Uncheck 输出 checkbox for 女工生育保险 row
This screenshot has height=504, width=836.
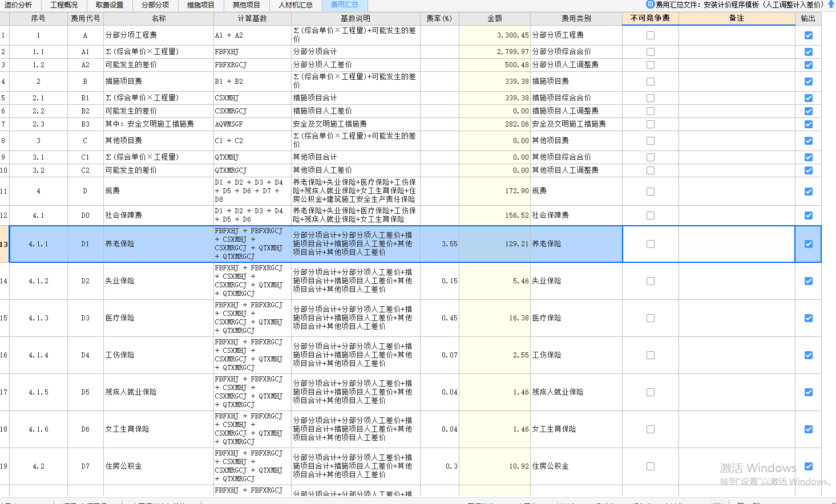809,429
